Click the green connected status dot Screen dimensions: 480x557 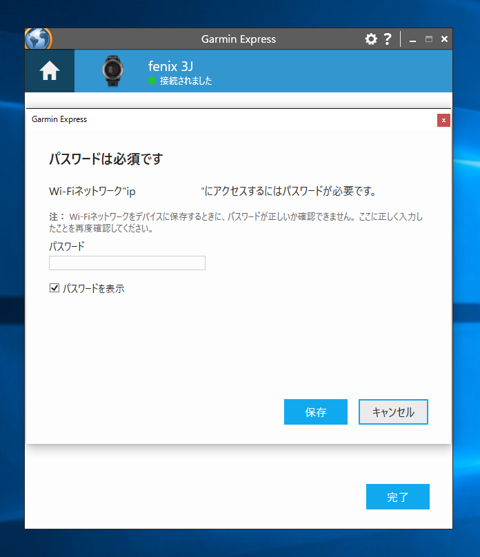pyautogui.click(x=152, y=81)
